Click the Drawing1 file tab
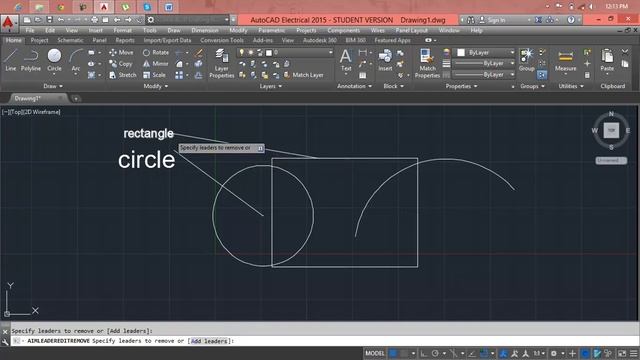Image resolution: width=640 pixels, height=360 pixels. (x=27, y=98)
